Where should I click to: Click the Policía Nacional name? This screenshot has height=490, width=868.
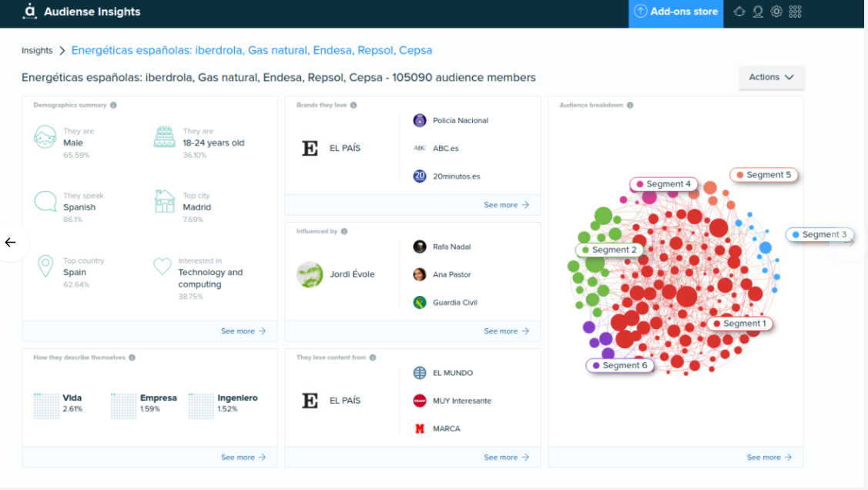click(461, 121)
